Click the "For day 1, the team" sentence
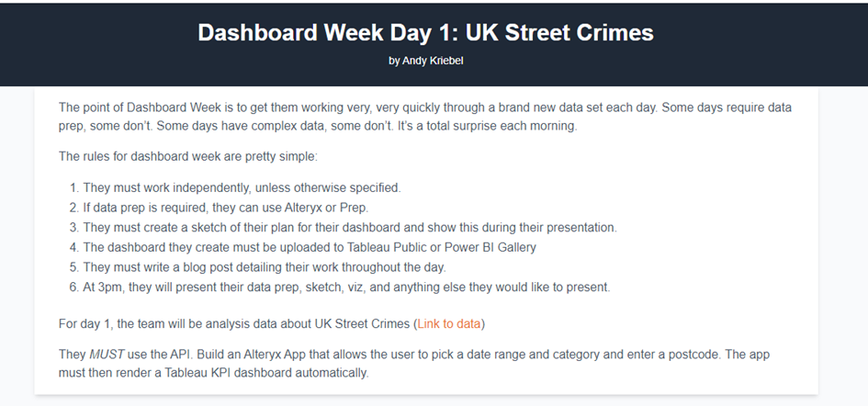Screen dimensions: 868x406 [272, 324]
